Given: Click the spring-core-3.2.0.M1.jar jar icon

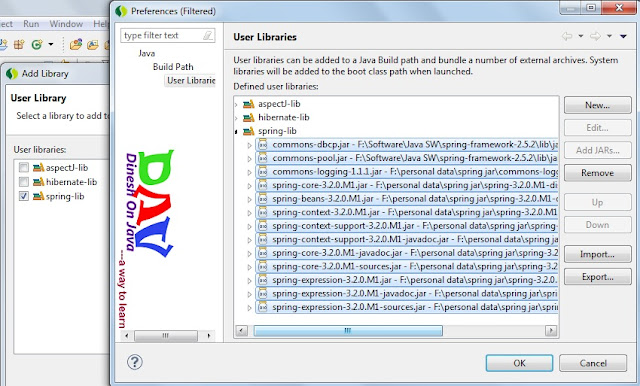Looking at the screenshot, I should pyautogui.click(x=262, y=185).
